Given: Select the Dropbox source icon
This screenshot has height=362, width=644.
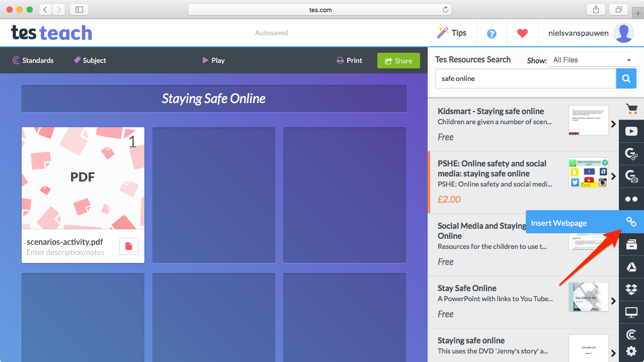Looking at the screenshot, I should pyautogui.click(x=631, y=290).
